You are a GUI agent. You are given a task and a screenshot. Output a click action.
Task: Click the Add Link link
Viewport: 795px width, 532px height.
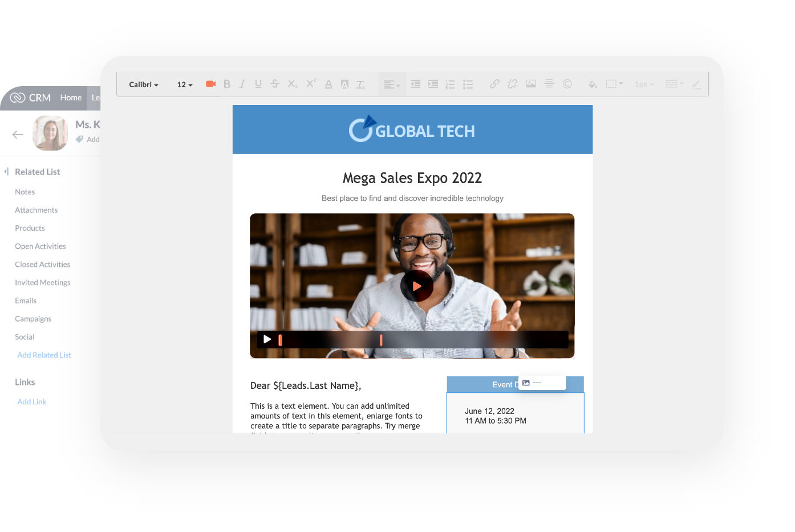[32, 401]
